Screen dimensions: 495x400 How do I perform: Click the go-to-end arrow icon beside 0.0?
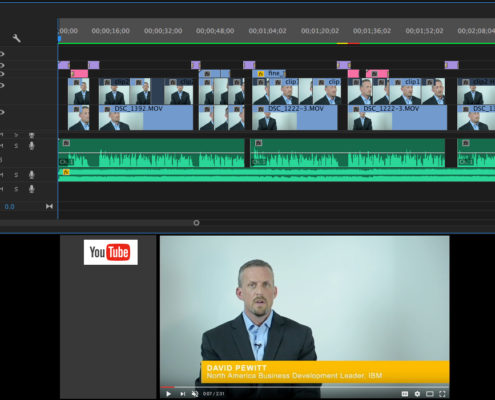click(49, 206)
